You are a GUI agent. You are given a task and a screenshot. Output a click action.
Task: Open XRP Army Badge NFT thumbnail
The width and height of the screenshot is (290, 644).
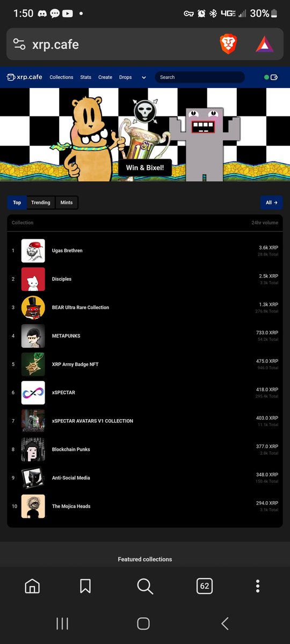coord(33,364)
